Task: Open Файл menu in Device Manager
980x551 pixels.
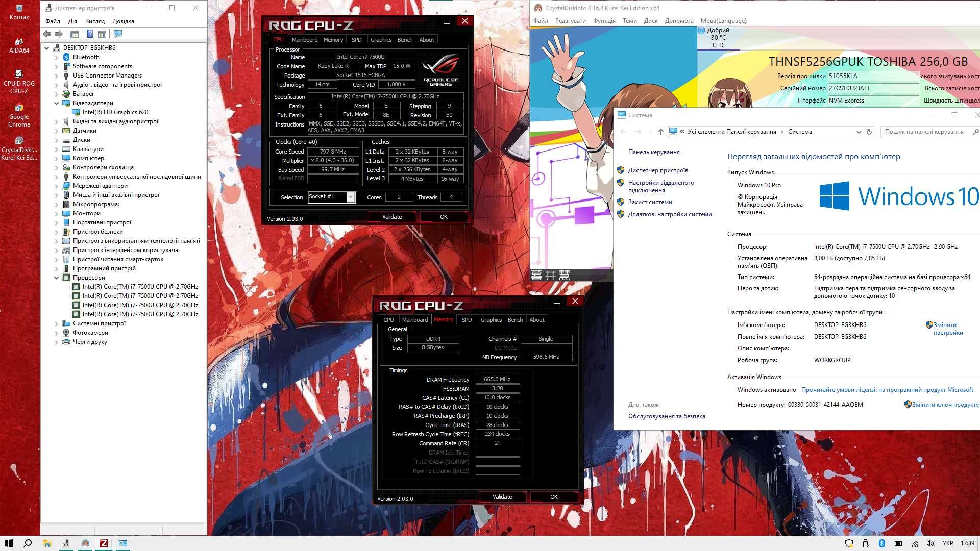Action: (53, 21)
